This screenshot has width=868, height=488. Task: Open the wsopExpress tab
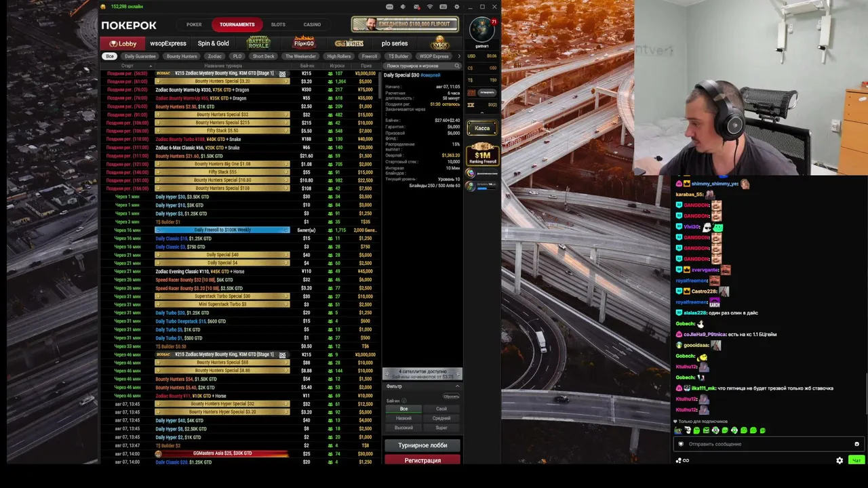(168, 43)
